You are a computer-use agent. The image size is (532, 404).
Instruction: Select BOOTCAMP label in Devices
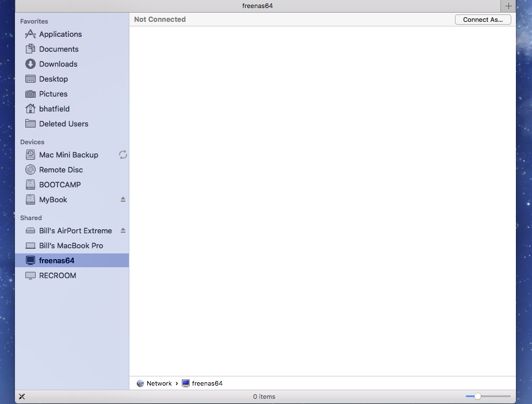pos(60,184)
